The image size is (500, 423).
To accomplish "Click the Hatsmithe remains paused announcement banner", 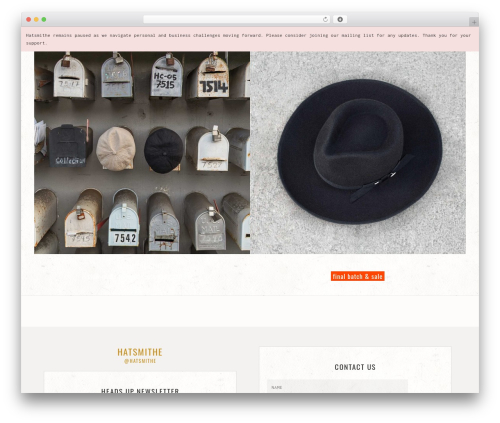I will [x=250, y=39].
